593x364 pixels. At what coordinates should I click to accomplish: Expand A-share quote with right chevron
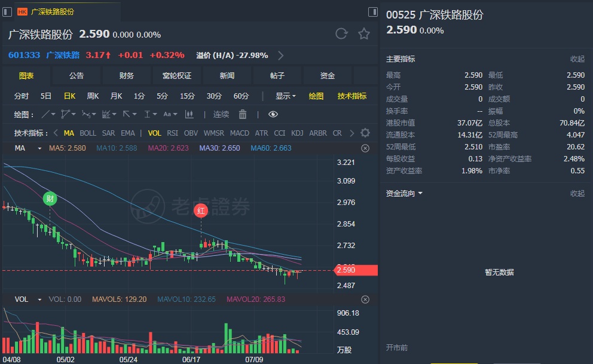tap(280, 56)
